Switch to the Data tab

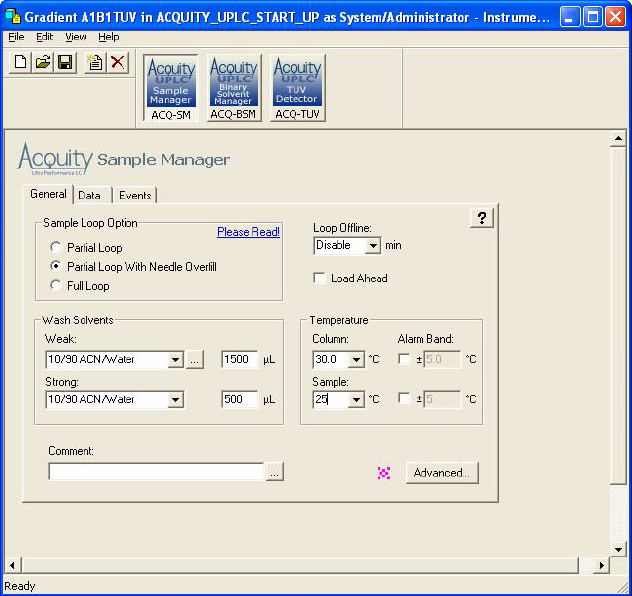pyautogui.click(x=93, y=195)
